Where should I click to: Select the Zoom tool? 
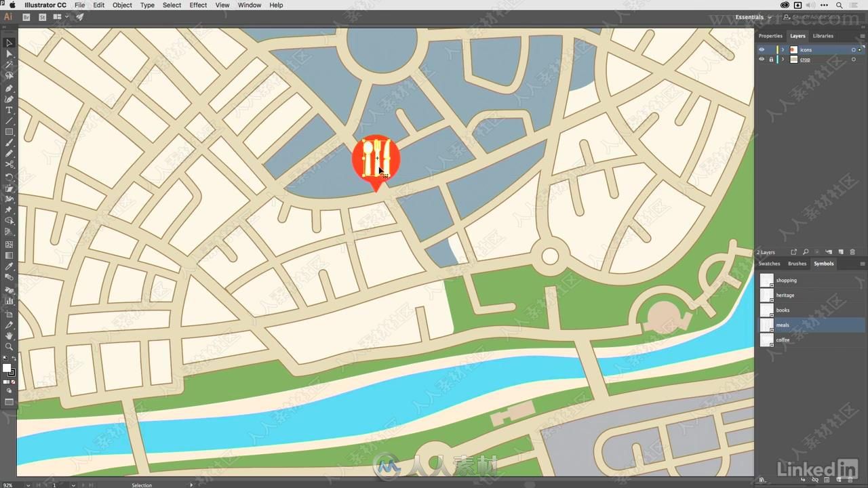(x=9, y=347)
